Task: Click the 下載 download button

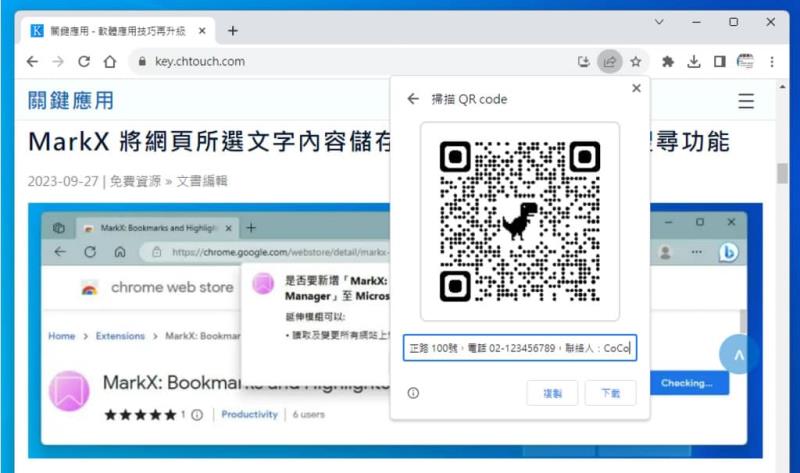Action: tap(610, 393)
